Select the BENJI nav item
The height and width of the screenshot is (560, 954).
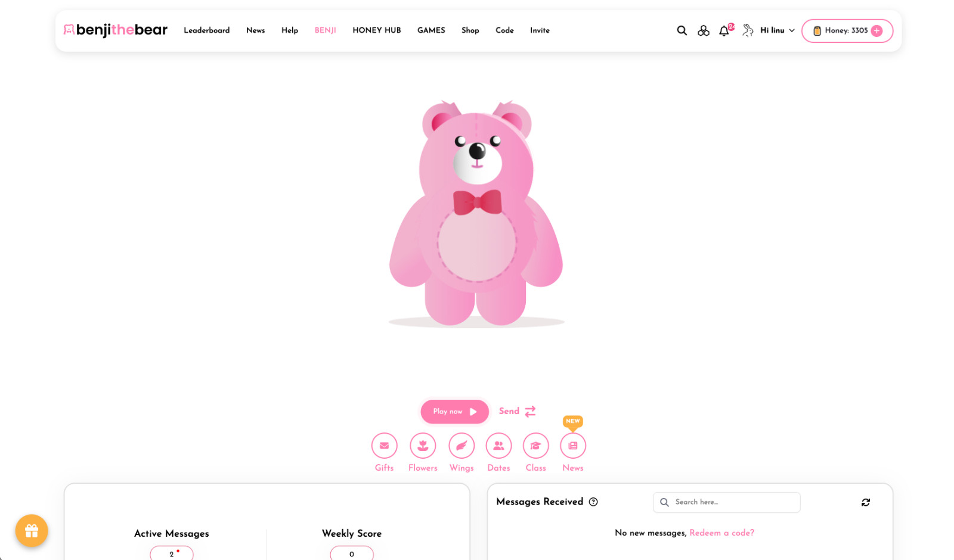pyautogui.click(x=325, y=30)
